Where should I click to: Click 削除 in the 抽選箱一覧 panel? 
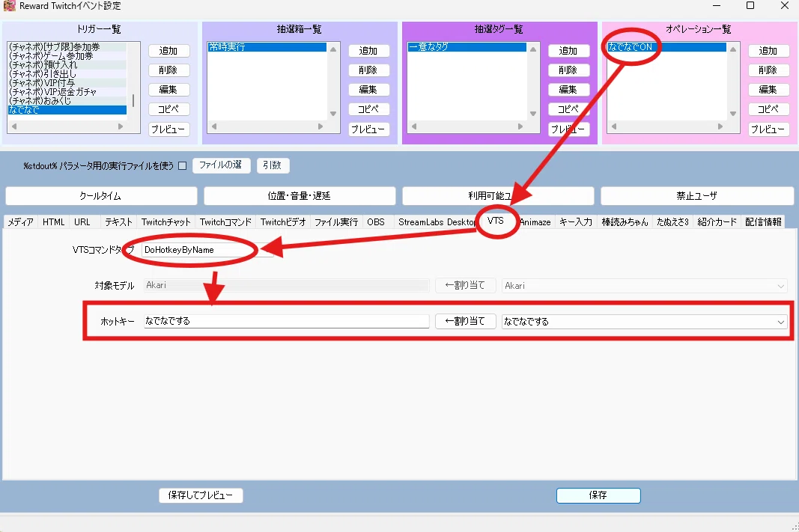click(x=368, y=70)
